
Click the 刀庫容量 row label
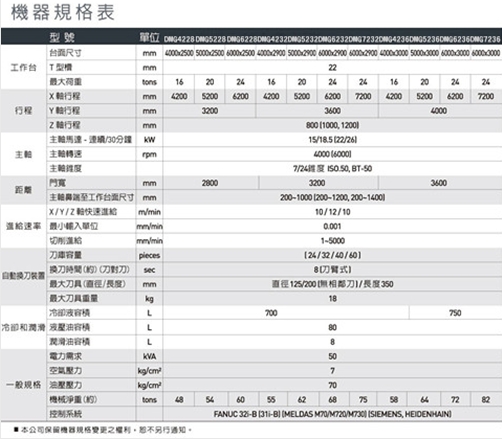pyautogui.click(x=65, y=255)
